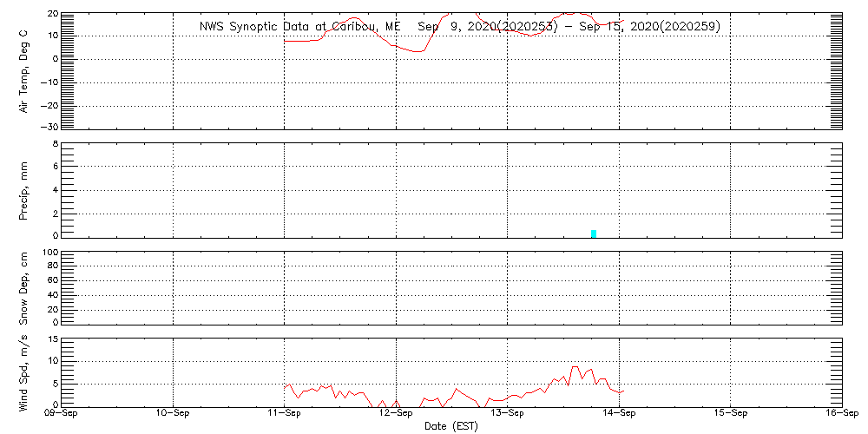The height and width of the screenshot is (434, 868).
Task: Click the date range text in the title
Action: click(569, 27)
